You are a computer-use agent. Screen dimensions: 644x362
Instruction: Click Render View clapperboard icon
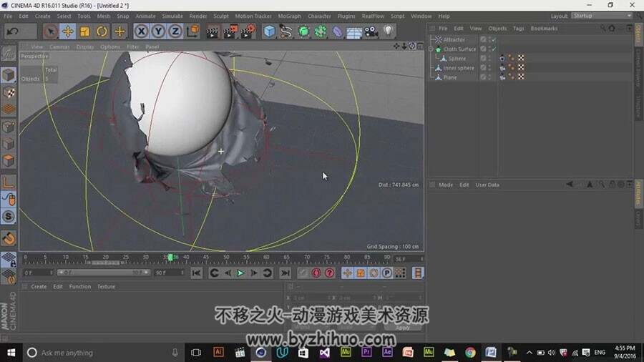213,31
